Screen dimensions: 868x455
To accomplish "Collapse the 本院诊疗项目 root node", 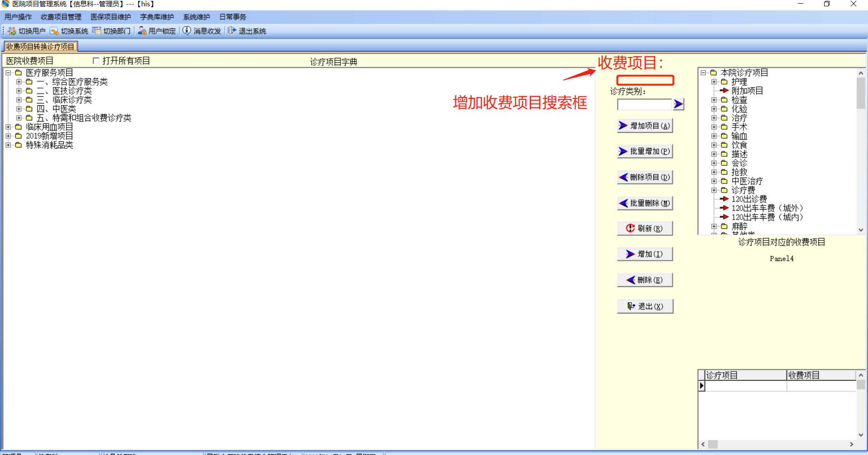I will [x=703, y=73].
